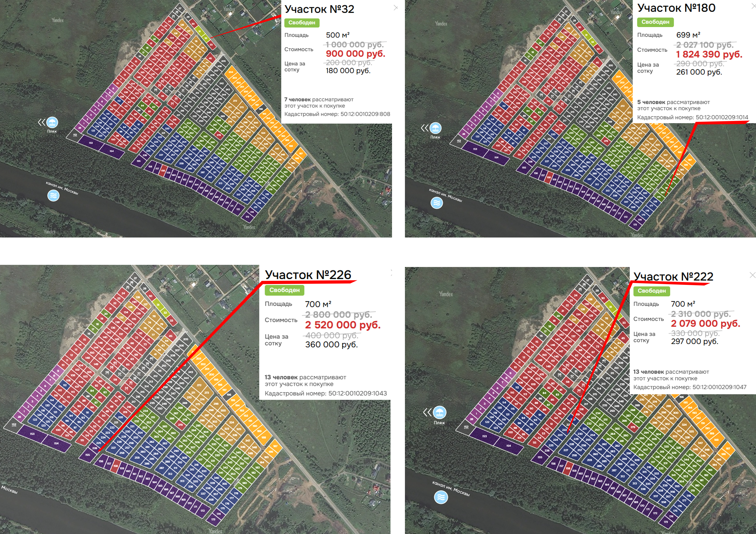Select purple plot 154 in Участок №226 map
Image resolution: width=756 pixels, height=534 pixels.
tap(56, 443)
